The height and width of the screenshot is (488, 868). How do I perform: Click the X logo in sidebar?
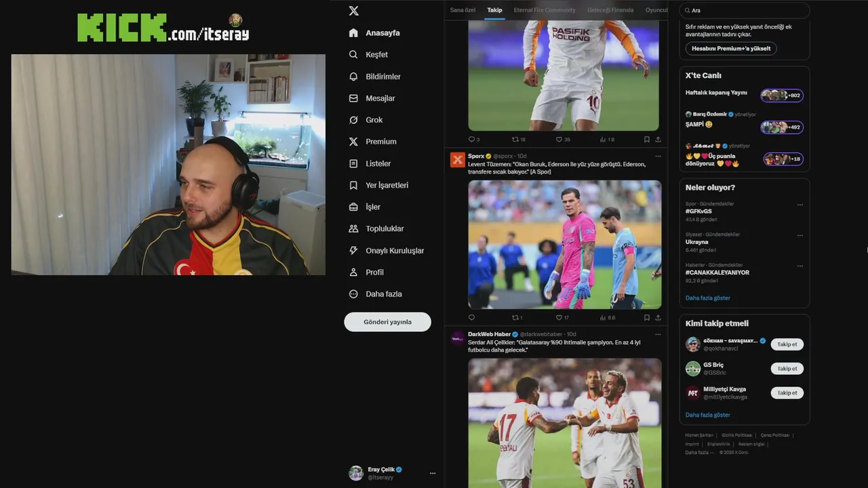point(353,11)
